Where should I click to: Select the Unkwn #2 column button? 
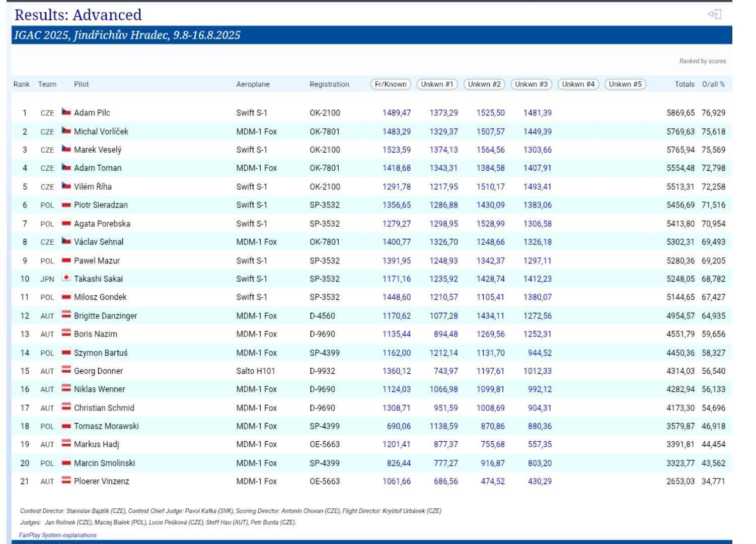pyautogui.click(x=484, y=84)
